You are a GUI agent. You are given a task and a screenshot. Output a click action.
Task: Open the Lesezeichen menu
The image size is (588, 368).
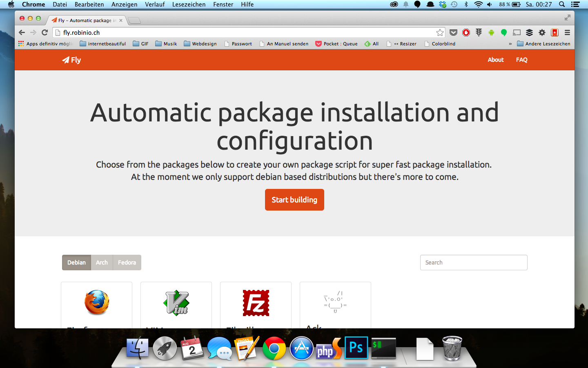pyautogui.click(x=189, y=4)
